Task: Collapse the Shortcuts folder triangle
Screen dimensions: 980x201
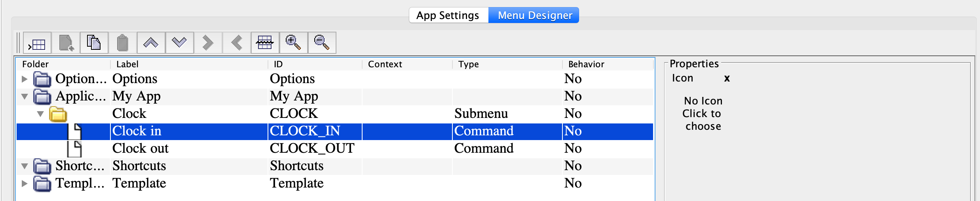Action: tap(25, 166)
